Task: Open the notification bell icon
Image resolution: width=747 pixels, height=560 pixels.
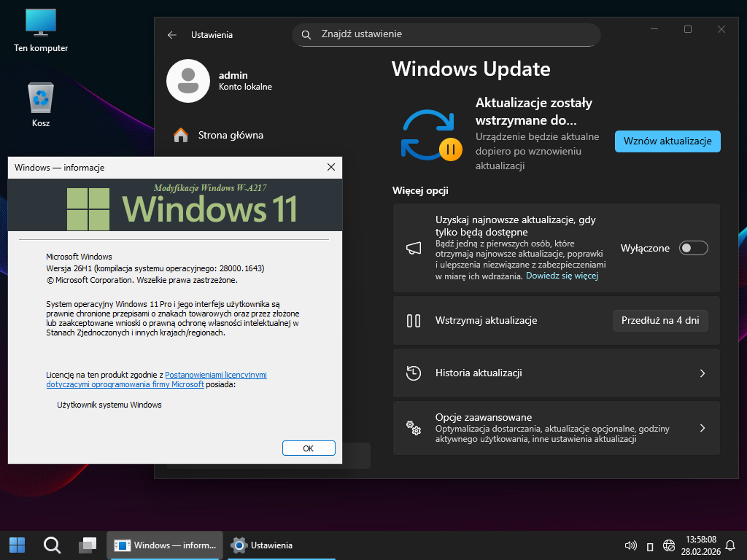Action: [x=730, y=545]
